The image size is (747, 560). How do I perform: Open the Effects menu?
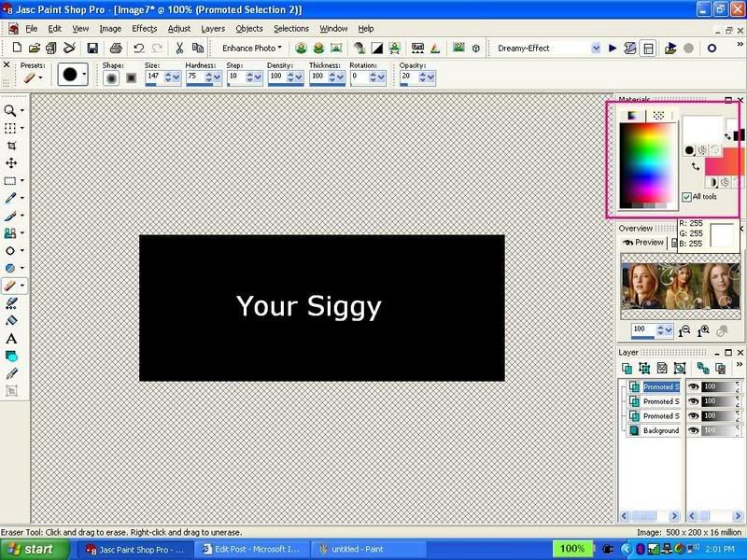145,29
